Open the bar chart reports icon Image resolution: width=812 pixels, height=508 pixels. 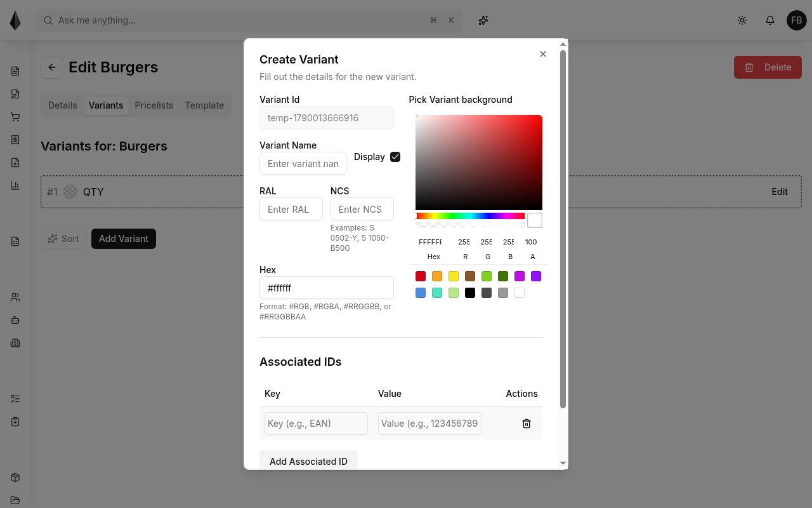point(15,185)
